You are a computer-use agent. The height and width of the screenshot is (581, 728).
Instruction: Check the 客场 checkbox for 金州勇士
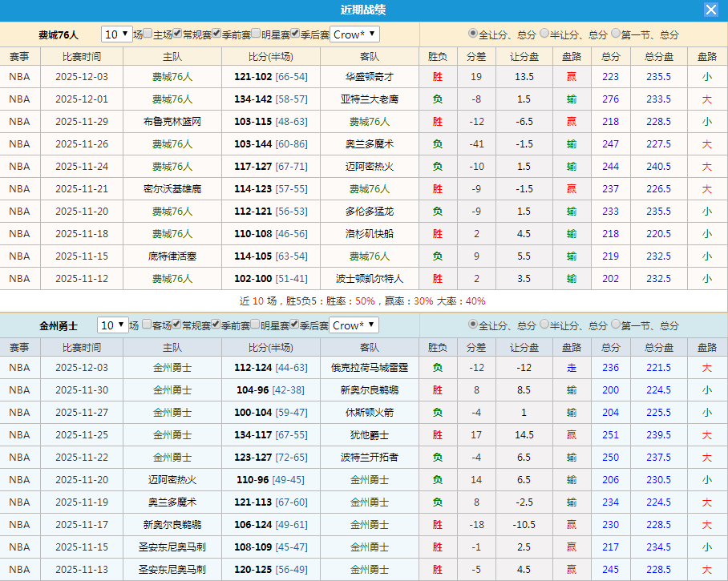(148, 325)
